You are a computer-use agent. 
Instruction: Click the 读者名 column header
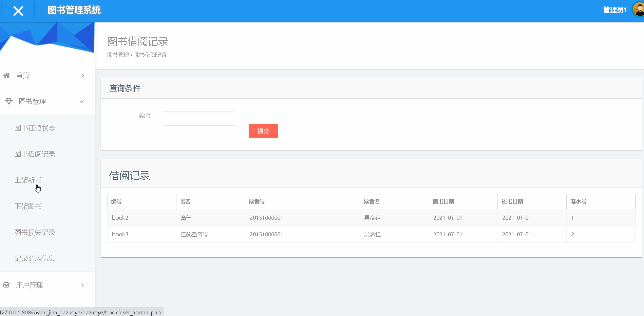pyautogui.click(x=395, y=201)
